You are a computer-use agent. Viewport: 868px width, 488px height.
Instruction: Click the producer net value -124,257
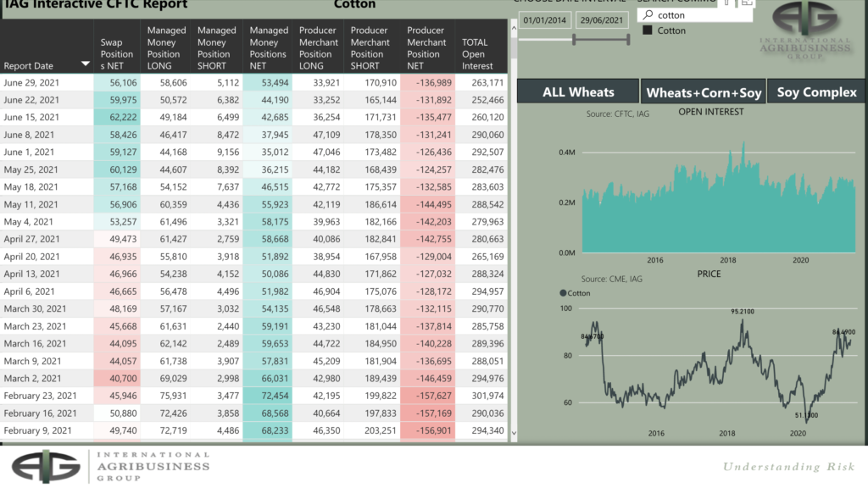tap(434, 169)
